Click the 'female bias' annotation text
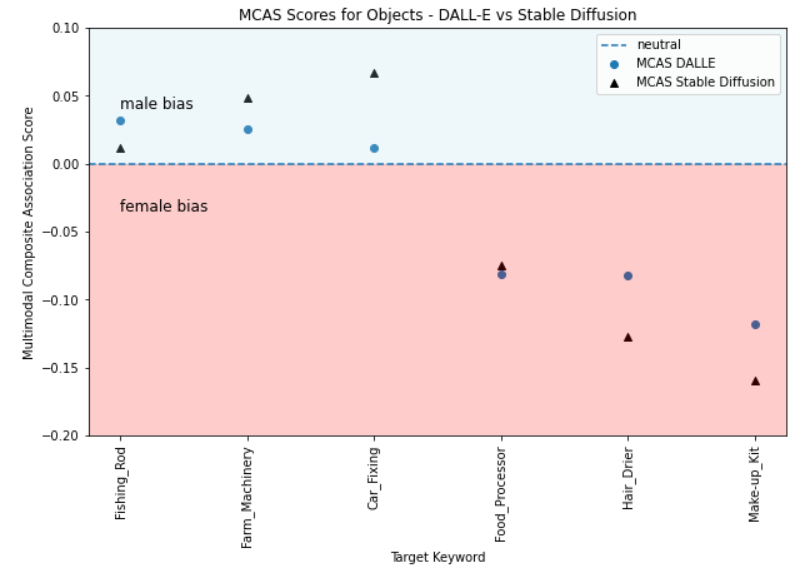 [164, 206]
